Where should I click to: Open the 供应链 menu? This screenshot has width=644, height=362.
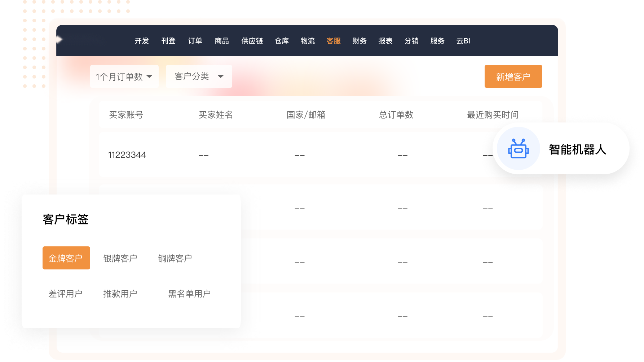click(252, 41)
